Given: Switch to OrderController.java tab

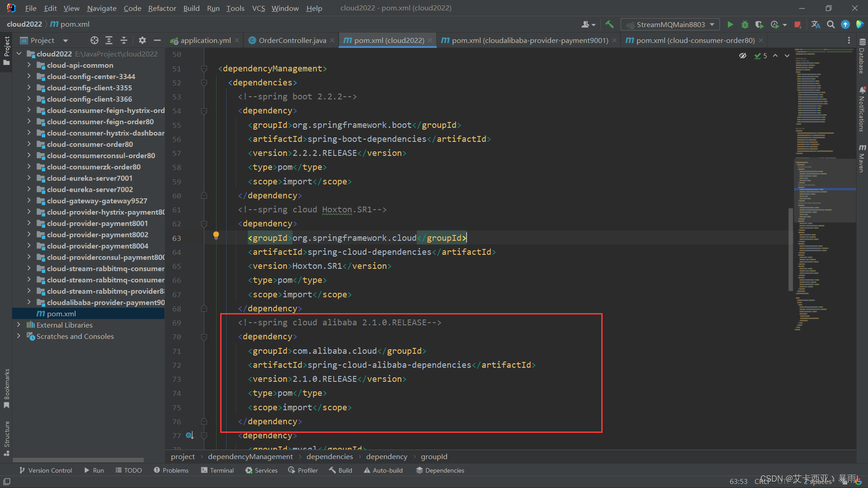Looking at the screenshot, I should pos(292,40).
